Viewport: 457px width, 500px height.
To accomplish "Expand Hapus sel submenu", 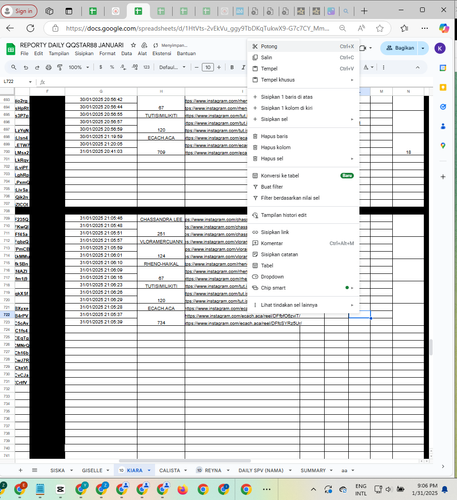I will (x=303, y=159).
